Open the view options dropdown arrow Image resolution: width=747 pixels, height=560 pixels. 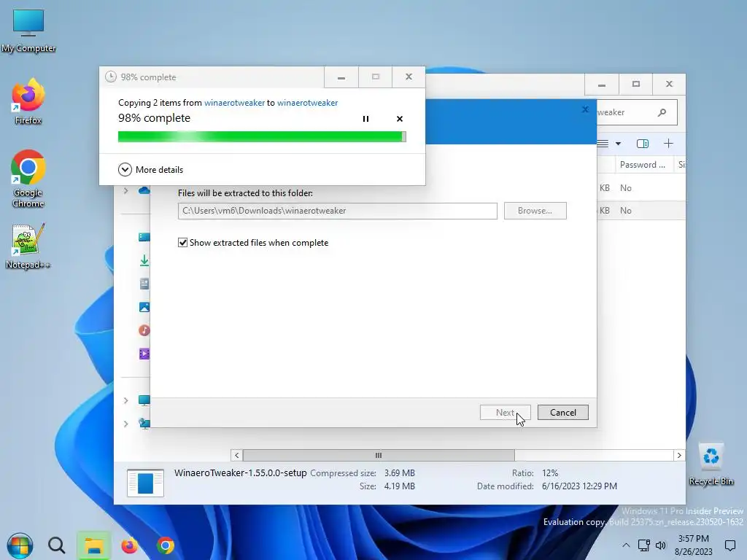click(x=618, y=144)
